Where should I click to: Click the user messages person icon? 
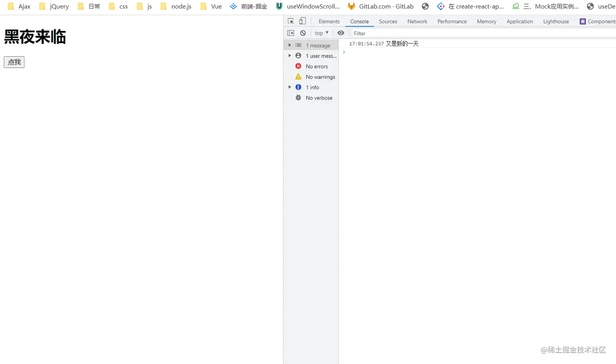[x=298, y=55]
